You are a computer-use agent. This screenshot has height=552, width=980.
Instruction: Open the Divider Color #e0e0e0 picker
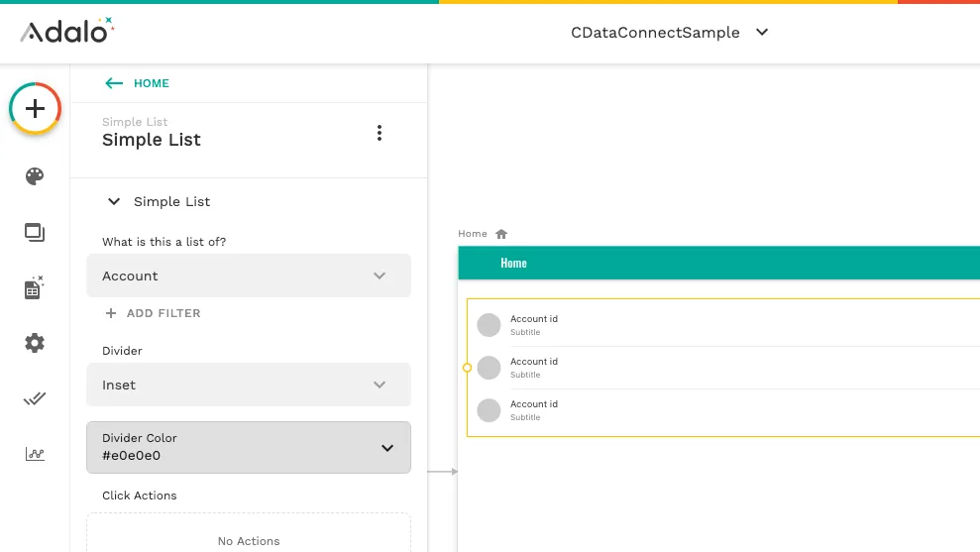click(x=249, y=447)
